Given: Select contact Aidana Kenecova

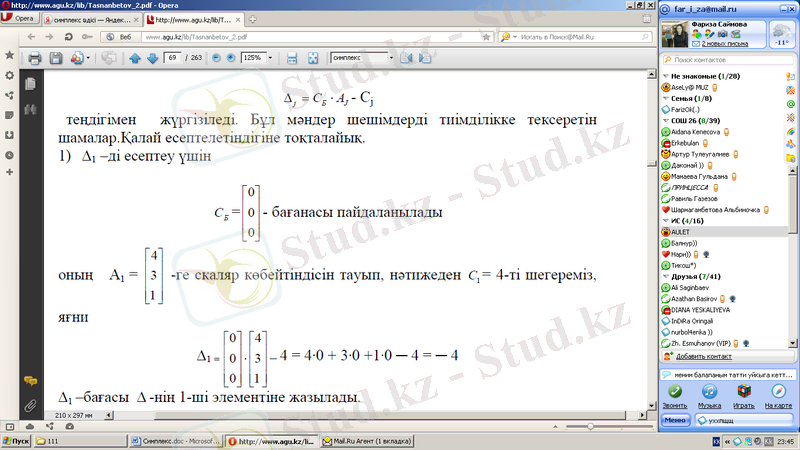Looking at the screenshot, I should [x=695, y=132].
